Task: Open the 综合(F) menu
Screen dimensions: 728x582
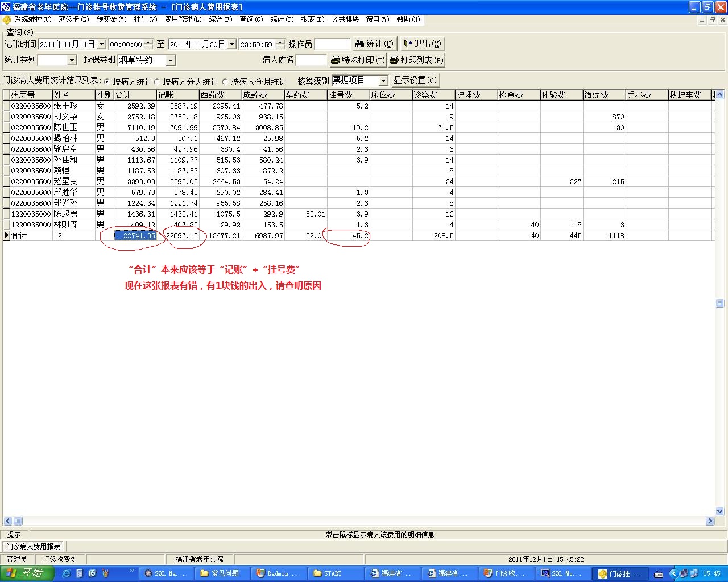Action: click(x=221, y=19)
